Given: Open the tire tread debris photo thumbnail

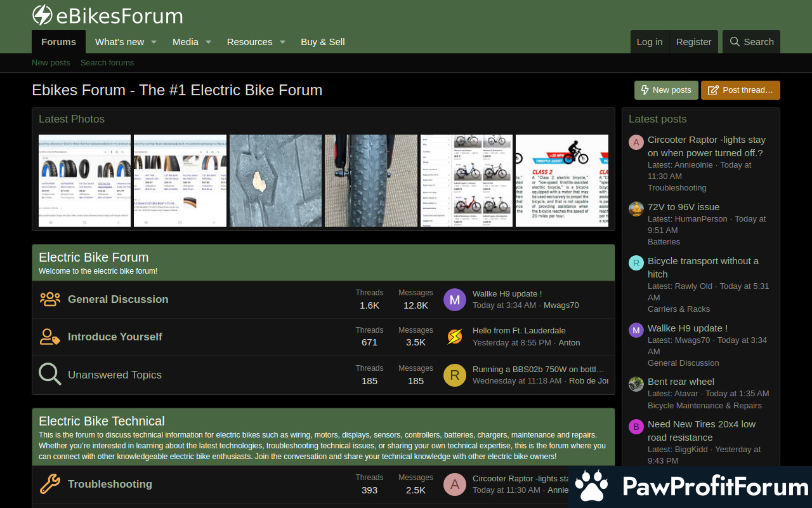Looking at the screenshot, I should (x=275, y=180).
